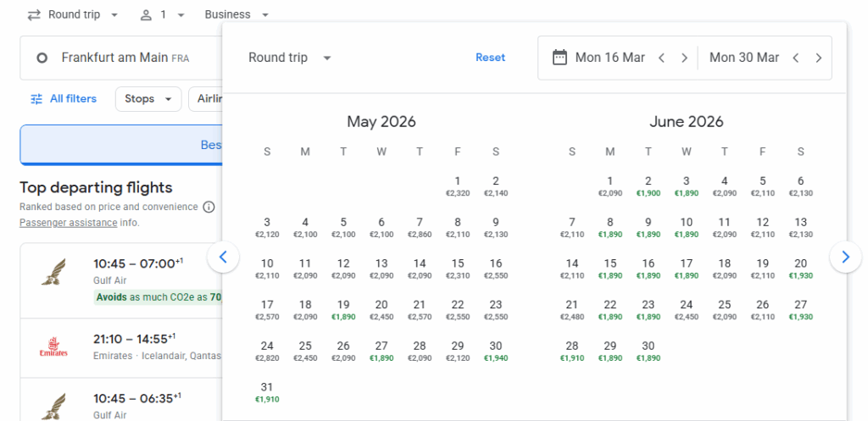
Task: Pick June 2 priced €1,900
Action: (648, 186)
